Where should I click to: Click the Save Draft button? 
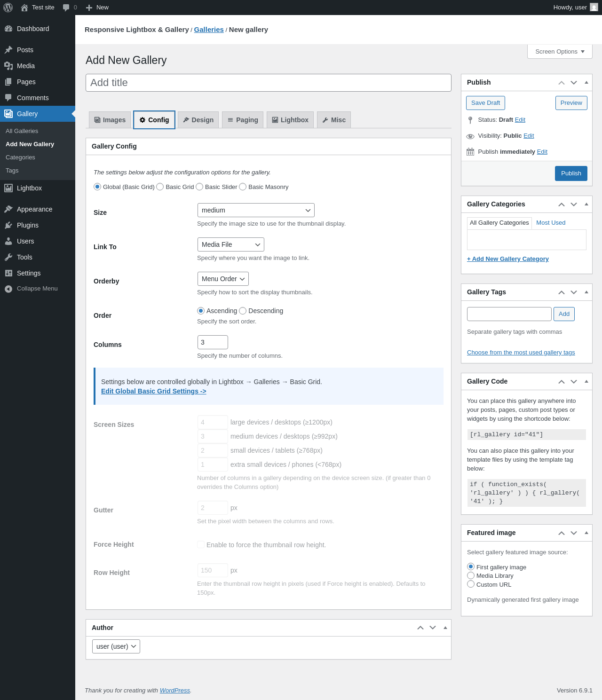485,103
